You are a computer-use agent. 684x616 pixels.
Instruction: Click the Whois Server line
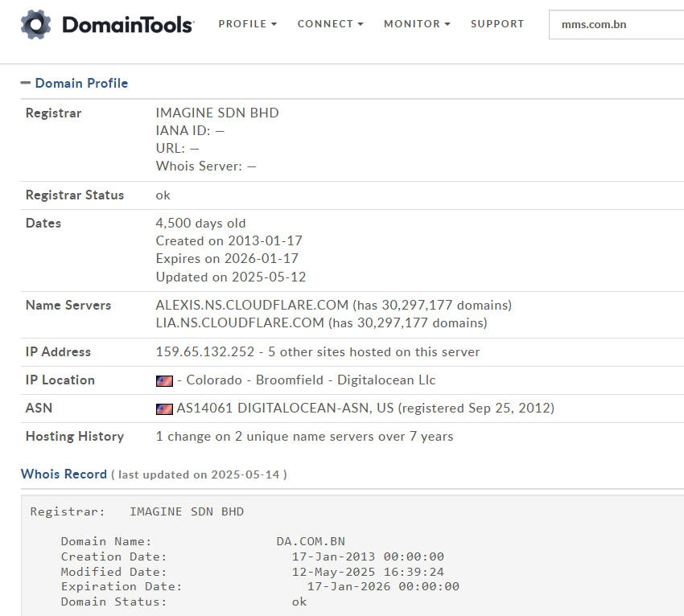tap(206, 166)
